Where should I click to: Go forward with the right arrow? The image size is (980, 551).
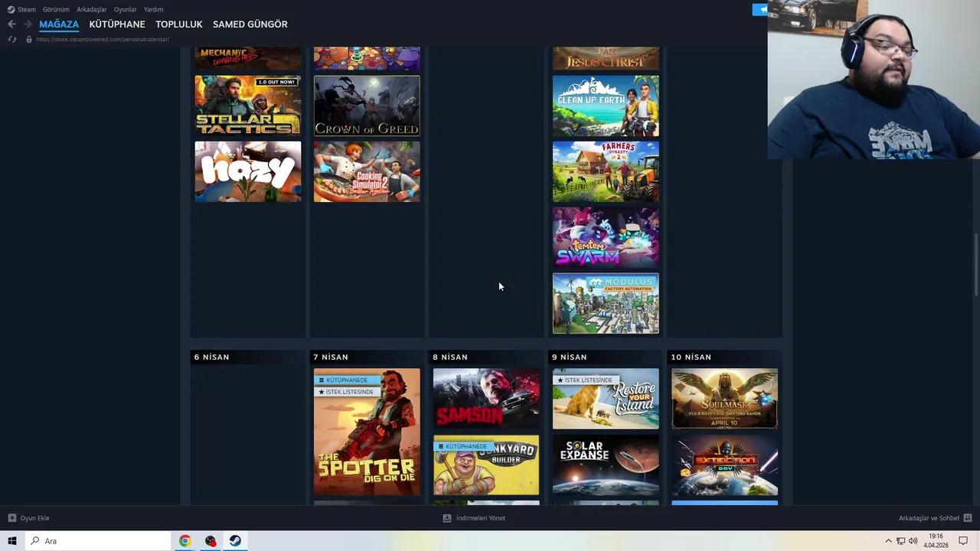28,24
